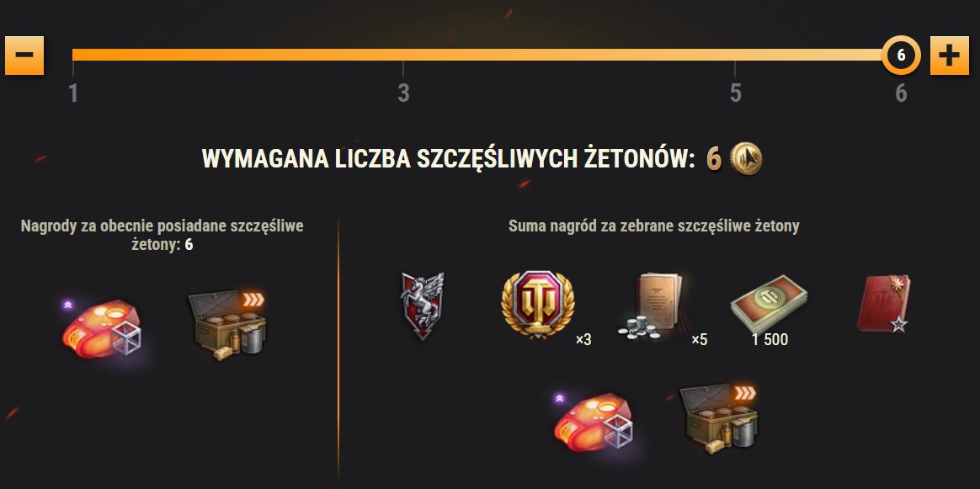This screenshot has height=489, width=980.
Task: Select tick mark 5 on the slider
Action: 735,93
